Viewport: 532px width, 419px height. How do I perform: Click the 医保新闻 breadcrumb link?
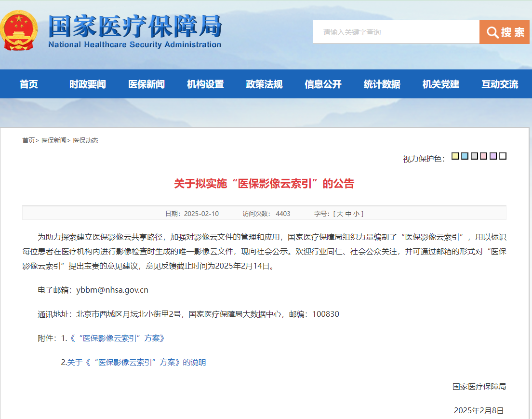(53, 141)
